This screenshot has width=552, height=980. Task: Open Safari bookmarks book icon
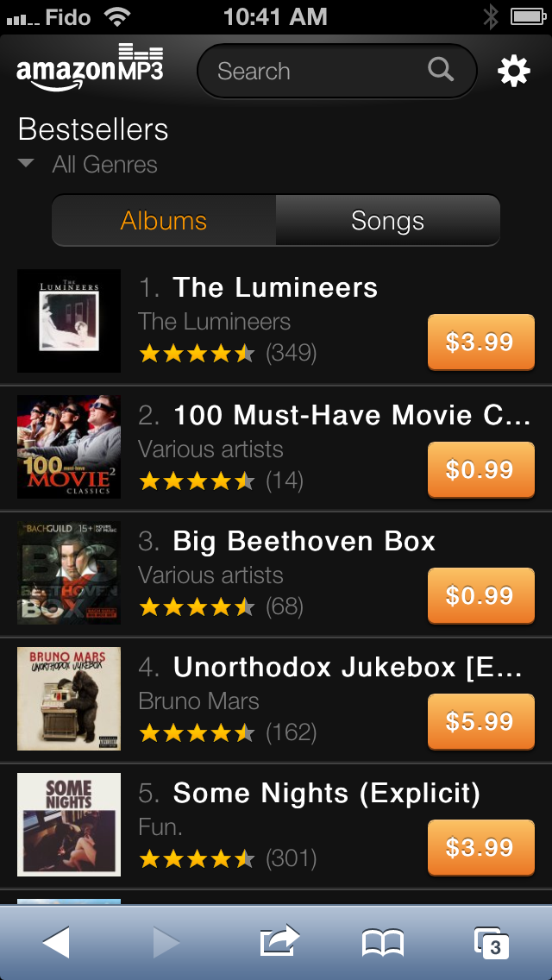[x=383, y=943]
